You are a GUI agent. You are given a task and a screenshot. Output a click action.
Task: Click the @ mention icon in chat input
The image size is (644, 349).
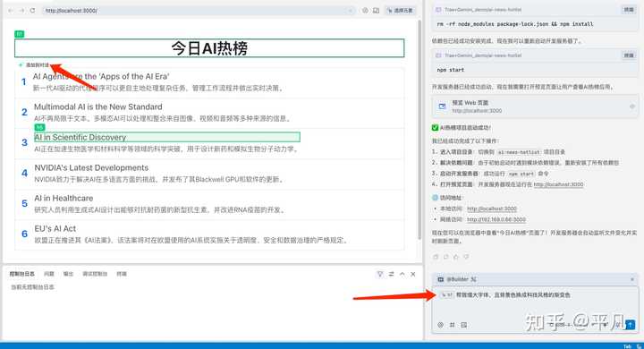coord(441,325)
